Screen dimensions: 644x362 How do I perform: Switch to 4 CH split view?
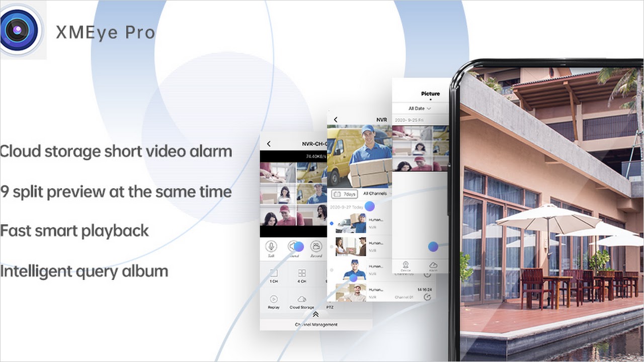(x=302, y=274)
